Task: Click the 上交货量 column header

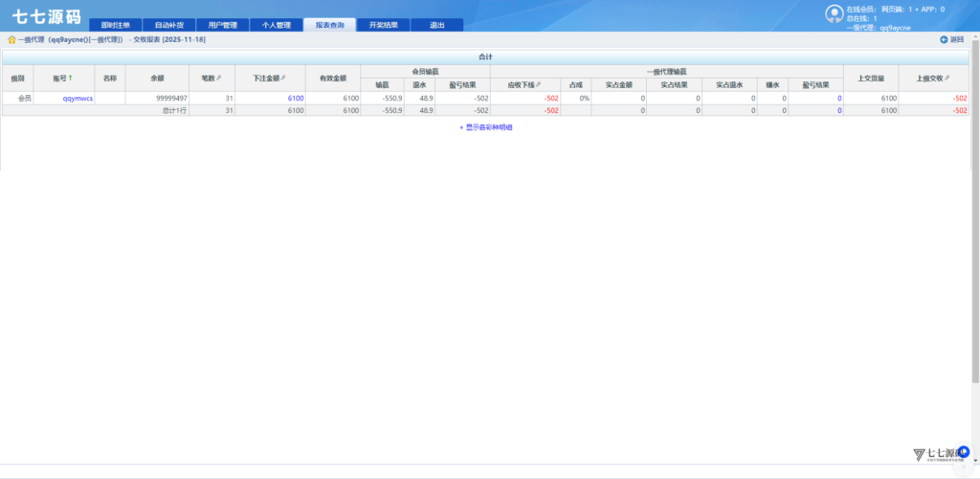Action: pyautogui.click(x=871, y=79)
